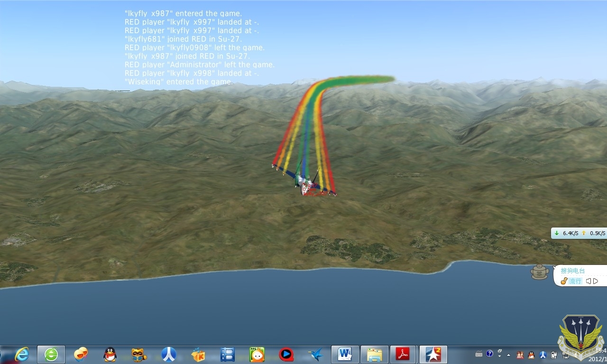Open the red-blue circular play button app
607x364 pixels.
[x=286, y=354]
